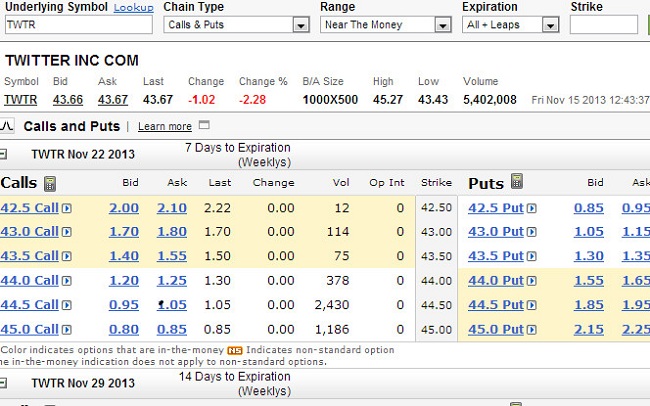Click the TWTR symbol link
This screenshot has width=650, height=406.
21,100
